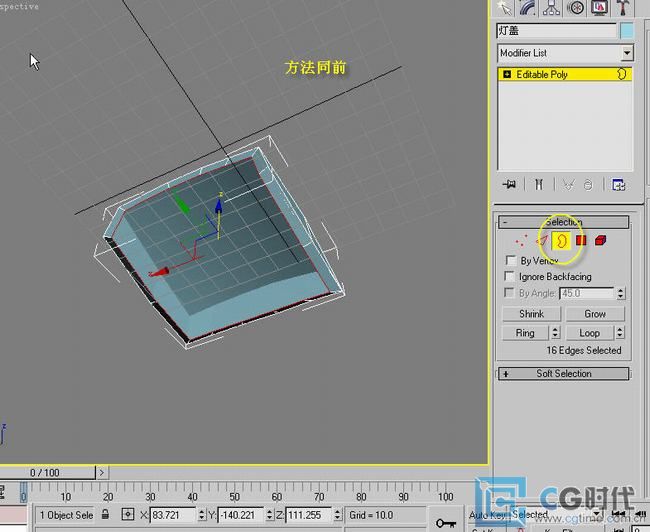The image size is (650, 532).
Task: Click the Y coordinate spinner
Action: point(269,515)
